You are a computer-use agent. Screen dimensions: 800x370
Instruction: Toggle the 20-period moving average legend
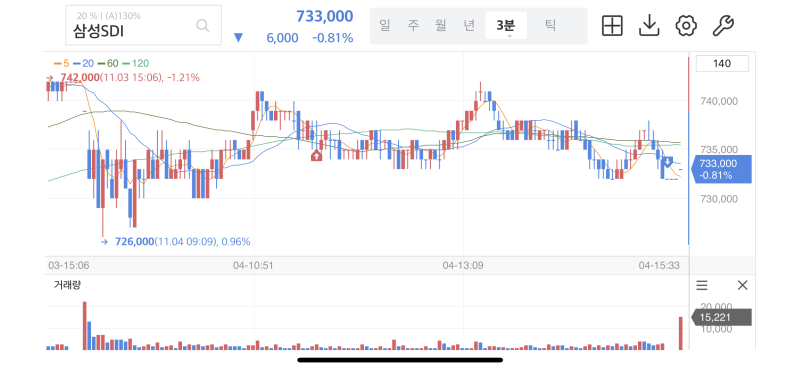pos(84,64)
